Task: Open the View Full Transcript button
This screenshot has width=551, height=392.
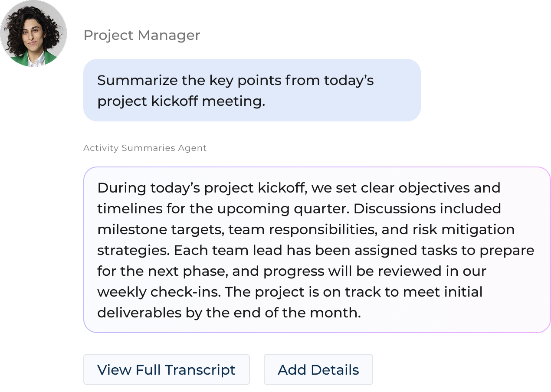Action: (166, 369)
